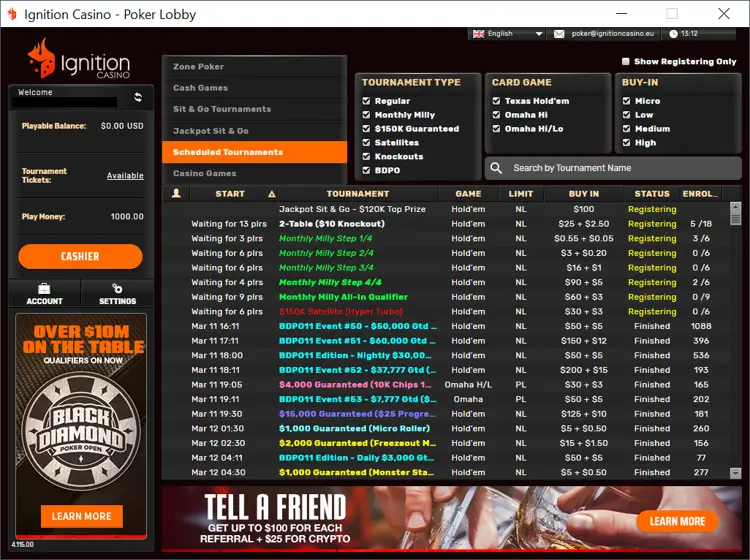Click the refresh balance arrows icon
Viewport: 750px width, 560px height.
coord(138,98)
